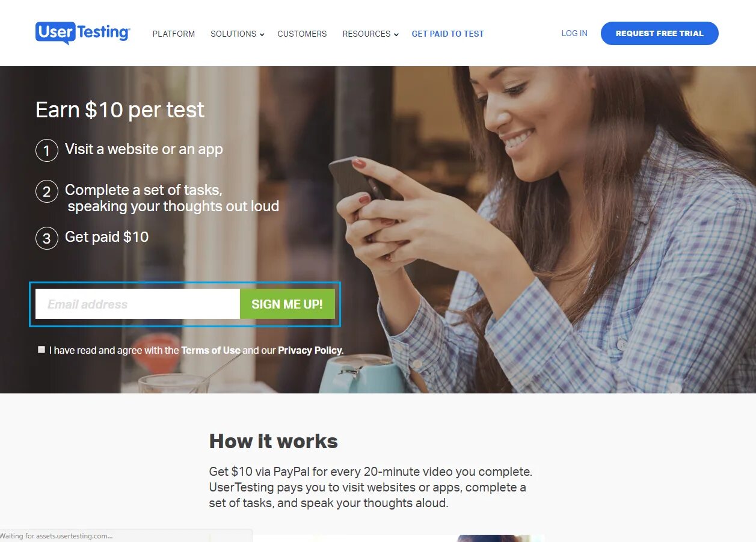The image size is (756, 542).
Task: Open the Terms of Use link
Action: pos(211,350)
